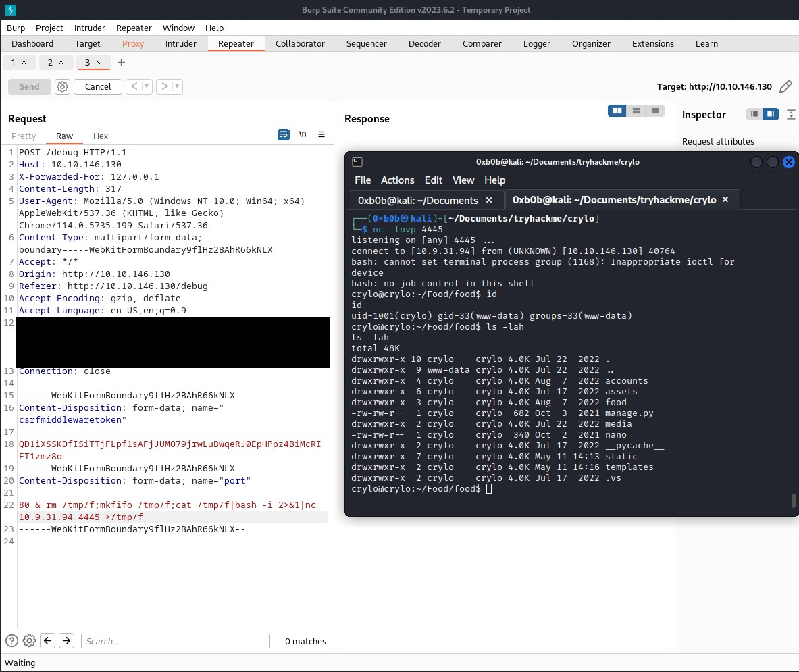Click the terminal maximize circle button
This screenshot has height=672, width=799.
click(x=773, y=162)
